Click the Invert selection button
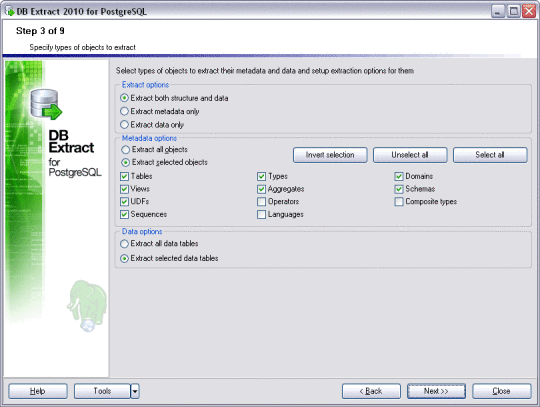Screen dimensions: 540x407 coord(330,155)
